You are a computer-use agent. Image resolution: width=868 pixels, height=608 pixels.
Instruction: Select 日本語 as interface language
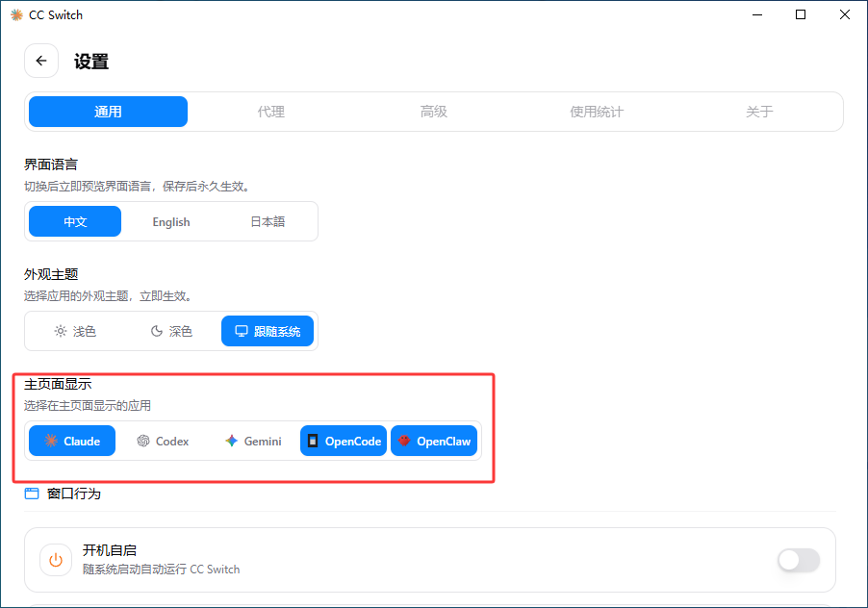point(268,221)
